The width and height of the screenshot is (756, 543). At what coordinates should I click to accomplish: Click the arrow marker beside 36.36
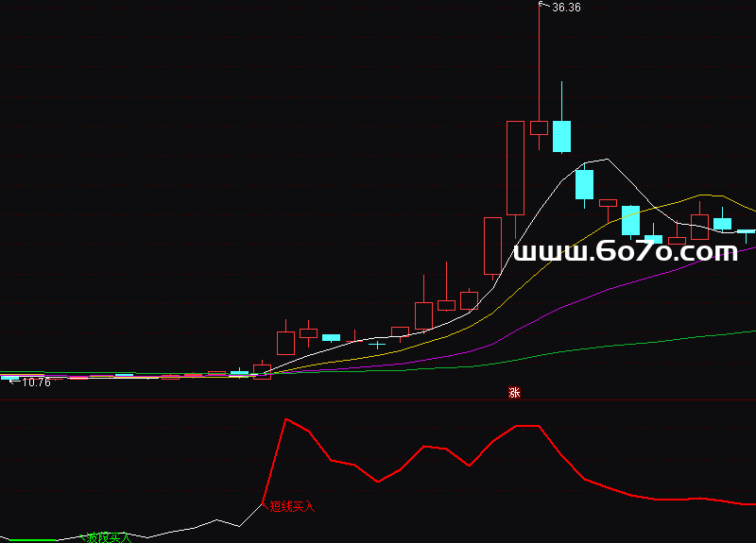[542, 6]
